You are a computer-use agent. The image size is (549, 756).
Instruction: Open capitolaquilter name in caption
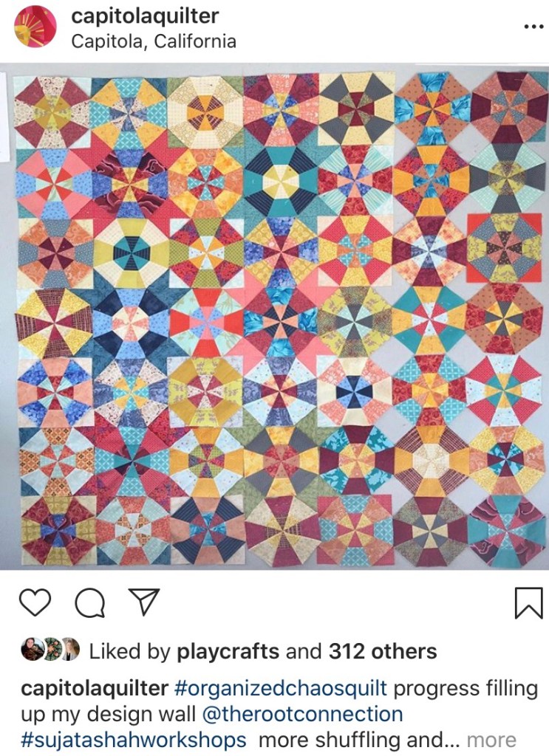pyautogui.click(x=95, y=689)
